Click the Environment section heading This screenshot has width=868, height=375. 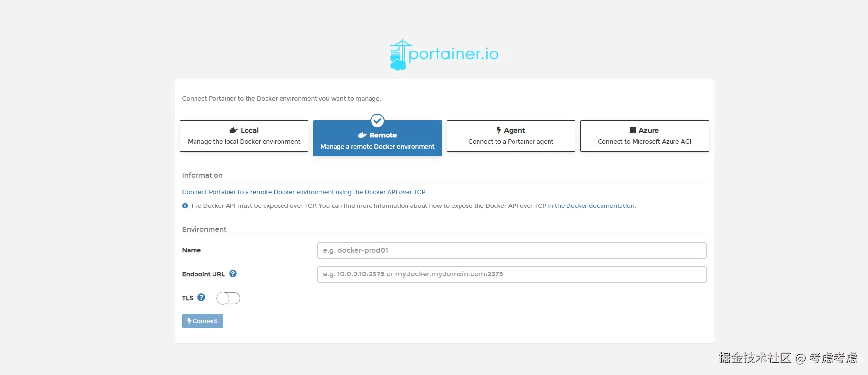point(204,229)
